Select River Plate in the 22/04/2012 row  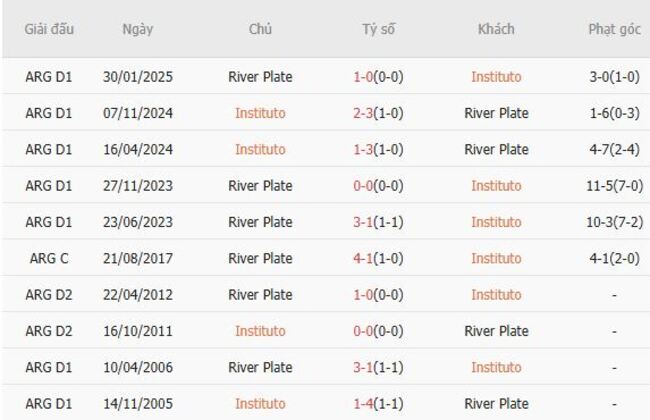click(260, 295)
